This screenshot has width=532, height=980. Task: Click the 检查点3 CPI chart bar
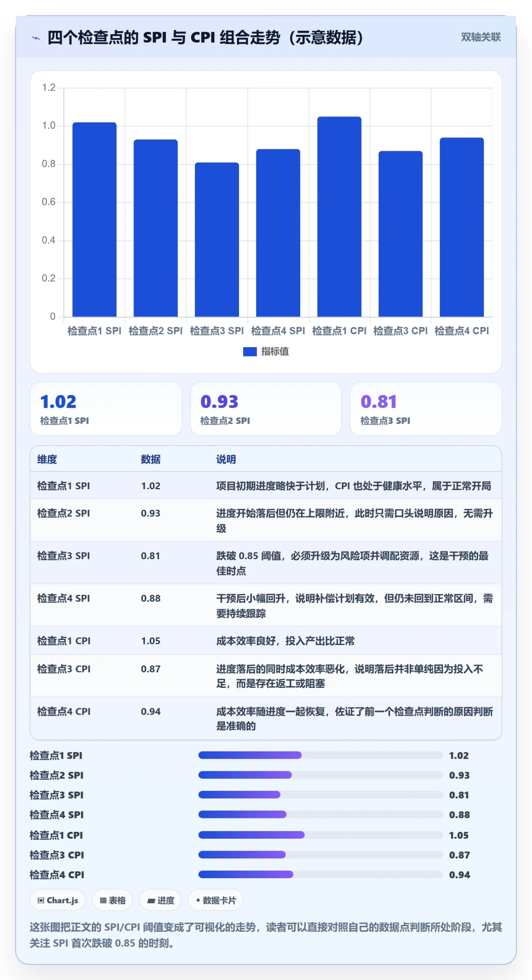point(401,234)
